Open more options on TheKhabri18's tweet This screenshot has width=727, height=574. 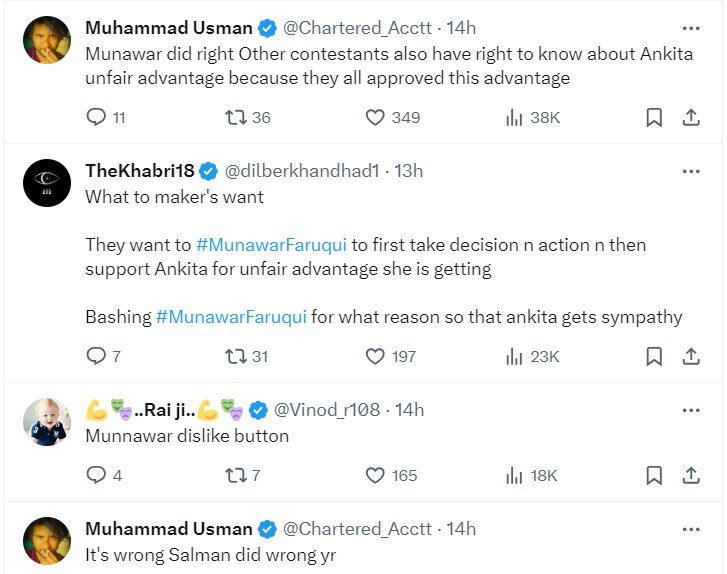pyautogui.click(x=690, y=171)
